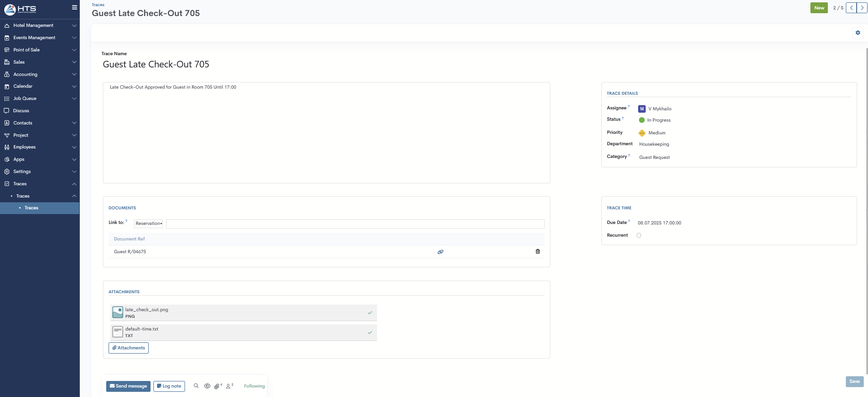The image size is (868, 397).
Task: Open the linked document Guest R/04675
Action: [440, 252]
